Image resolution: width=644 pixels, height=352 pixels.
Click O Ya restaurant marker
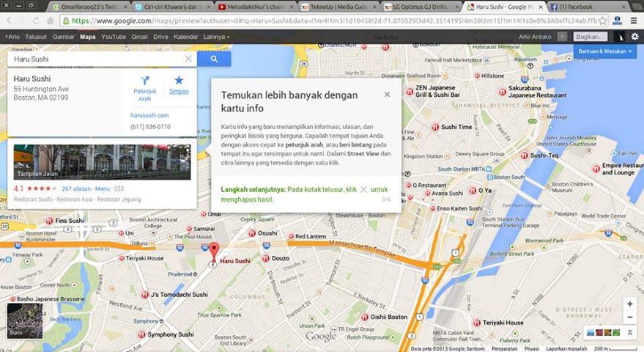click(473, 191)
